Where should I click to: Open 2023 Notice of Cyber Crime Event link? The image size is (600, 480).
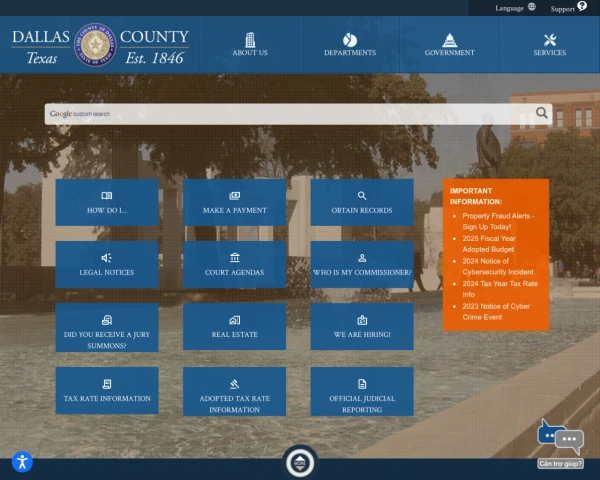tap(496, 312)
